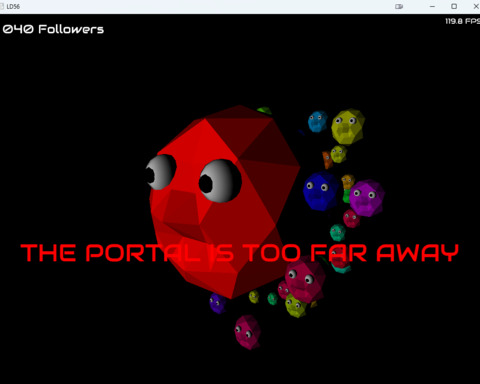Click the lone magenta follower below the group
The image size is (480, 384).
[247, 332]
